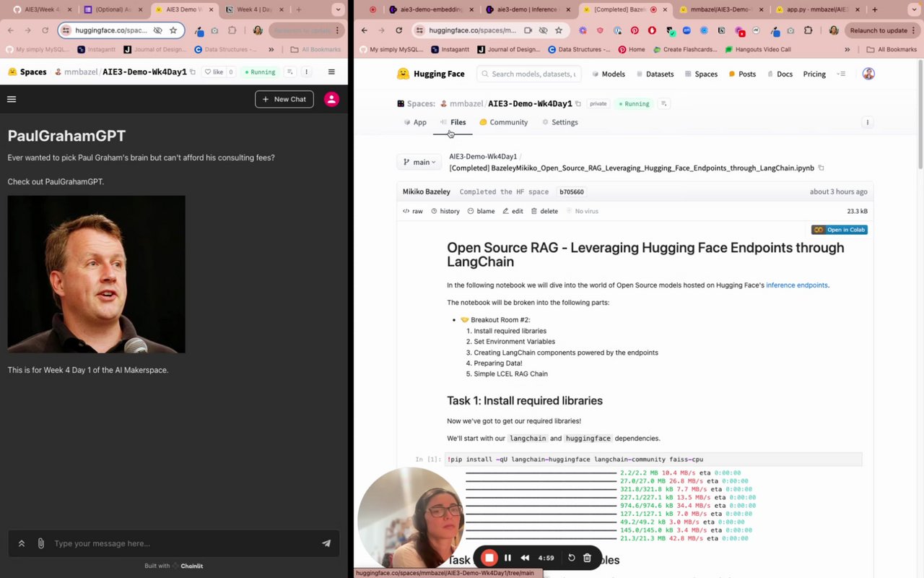Open commit b705660
This screenshot has width=924, height=578.
572,191
